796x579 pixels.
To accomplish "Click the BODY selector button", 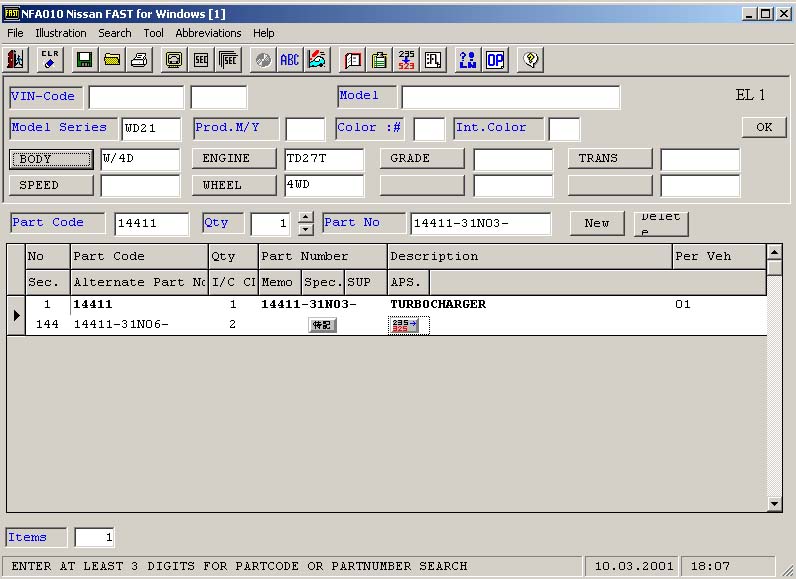I will pyautogui.click(x=52, y=158).
